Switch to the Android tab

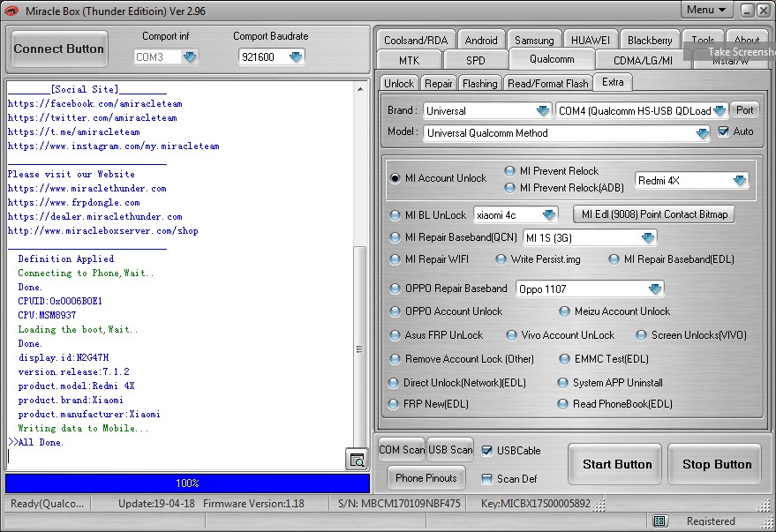tap(481, 40)
